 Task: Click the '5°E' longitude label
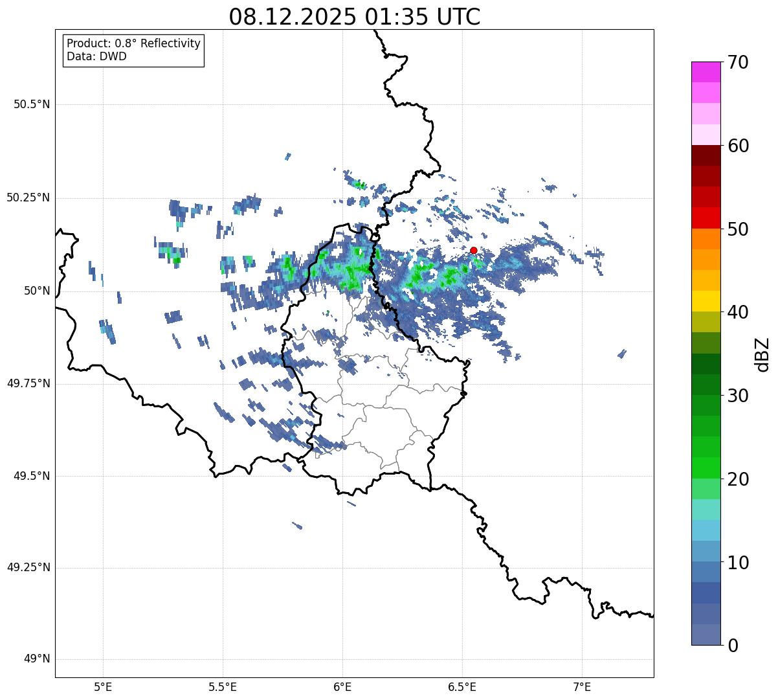click(x=103, y=686)
